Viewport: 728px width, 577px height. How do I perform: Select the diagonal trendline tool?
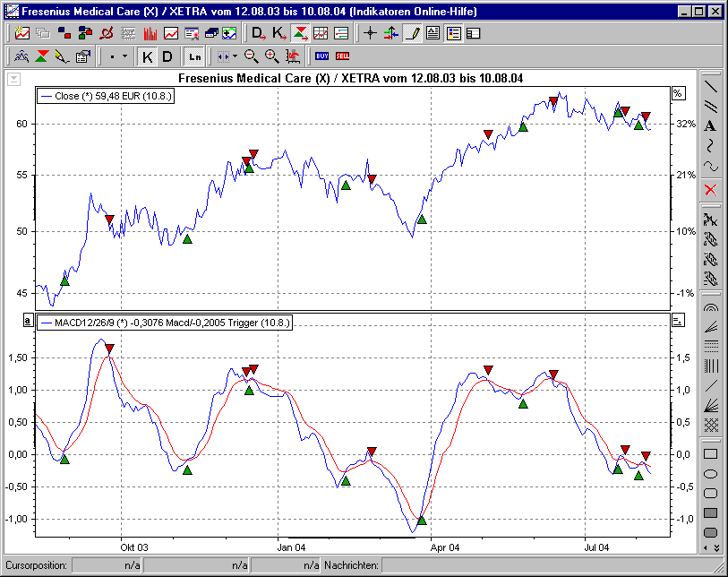click(x=713, y=86)
